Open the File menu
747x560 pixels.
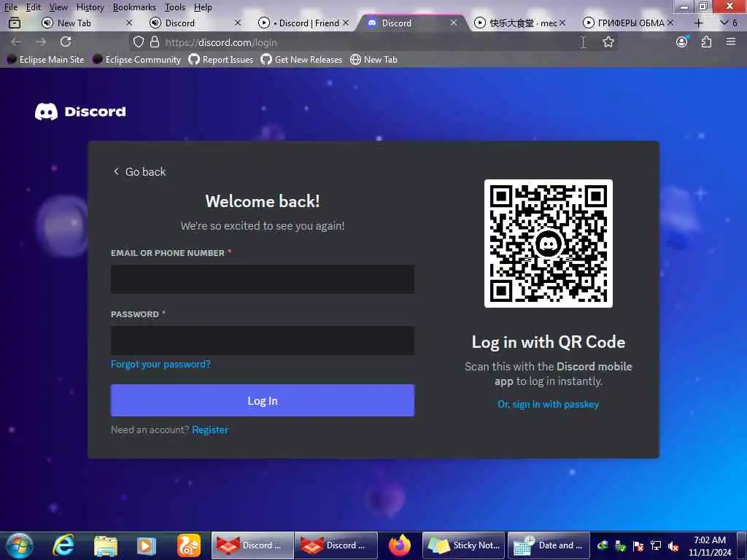click(11, 7)
